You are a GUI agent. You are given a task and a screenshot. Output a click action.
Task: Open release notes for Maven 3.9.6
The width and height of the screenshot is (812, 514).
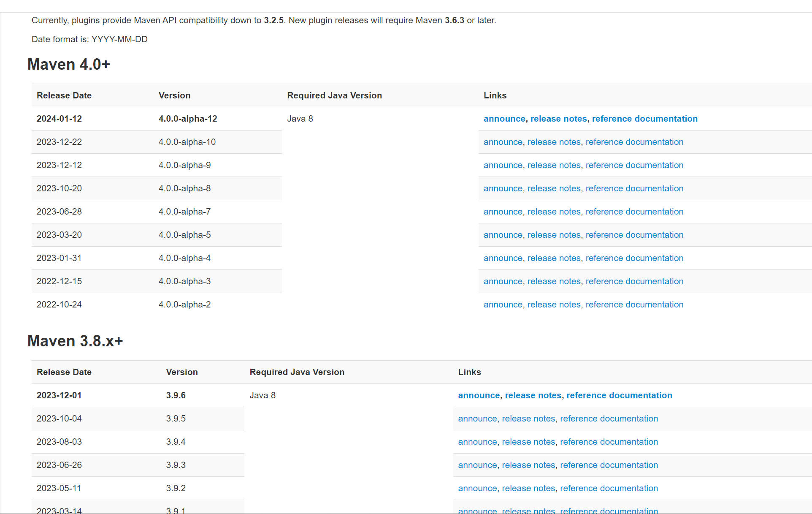pyautogui.click(x=533, y=395)
